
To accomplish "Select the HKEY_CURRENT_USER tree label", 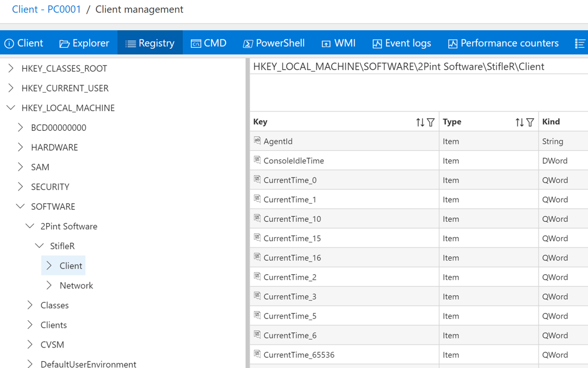I will tap(65, 88).
